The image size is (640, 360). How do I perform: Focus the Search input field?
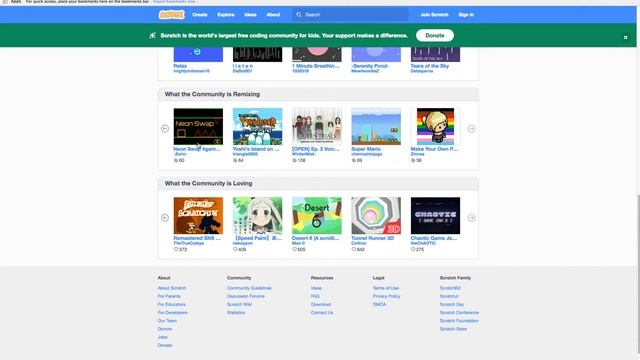click(350, 15)
